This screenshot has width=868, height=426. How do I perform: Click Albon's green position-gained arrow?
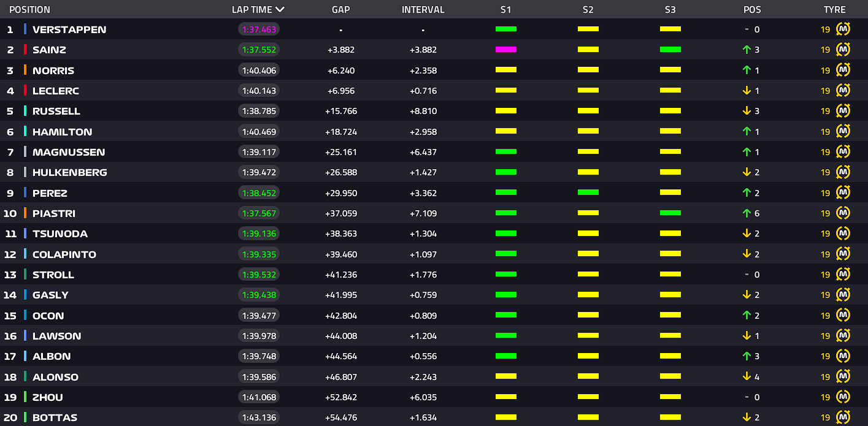[747, 356]
